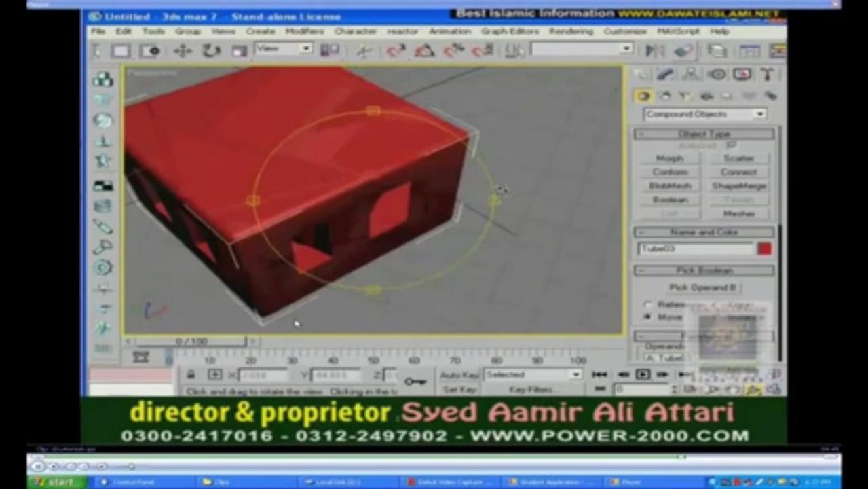Open Named Selection Sets editor icon
This screenshot has height=489, width=868.
click(514, 50)
